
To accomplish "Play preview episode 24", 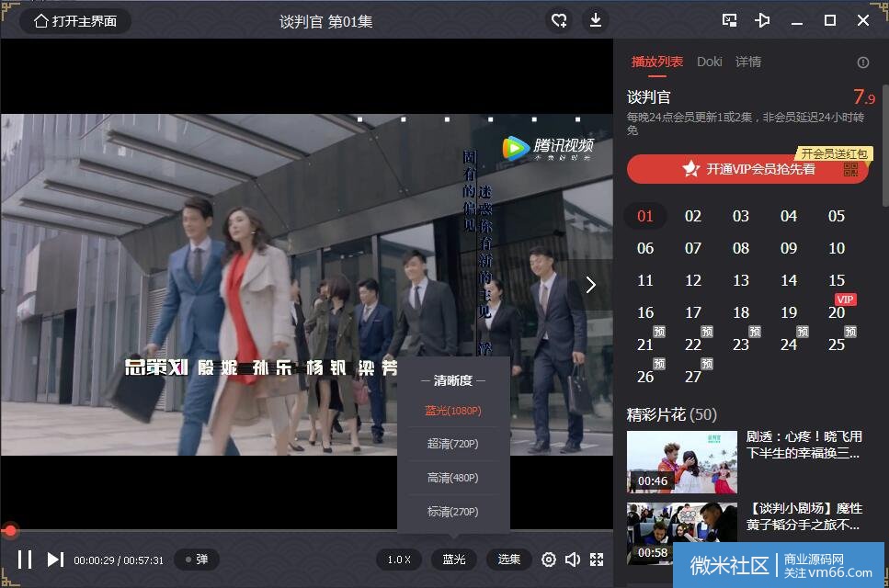I will click(x=789, y=345).
